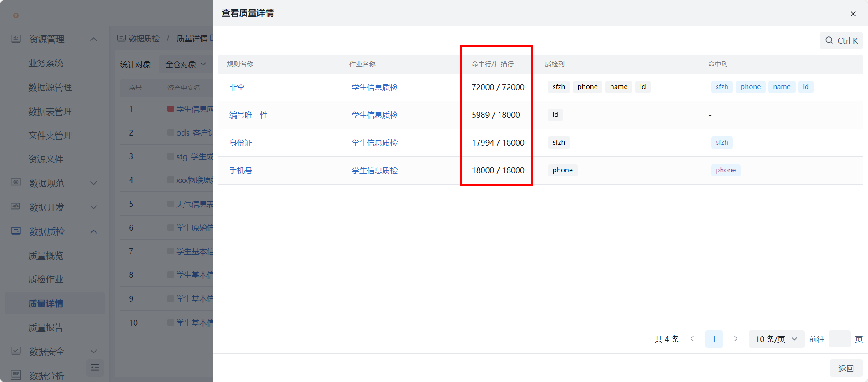Click the 数据质检 sidebar icon
The height and width of the screenshot is (382, 868).
click(16, 231)
